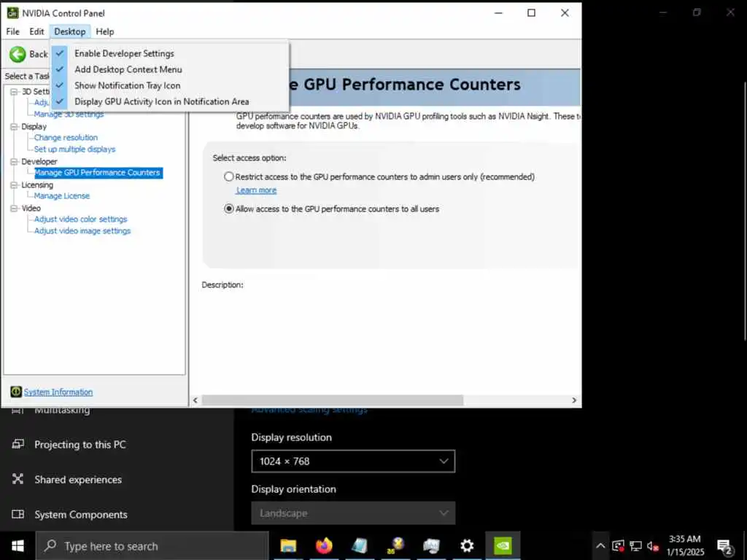Screen dimensions: 747x560
Task: Toggle Add Desktop Context Menu
Action: 169,69
